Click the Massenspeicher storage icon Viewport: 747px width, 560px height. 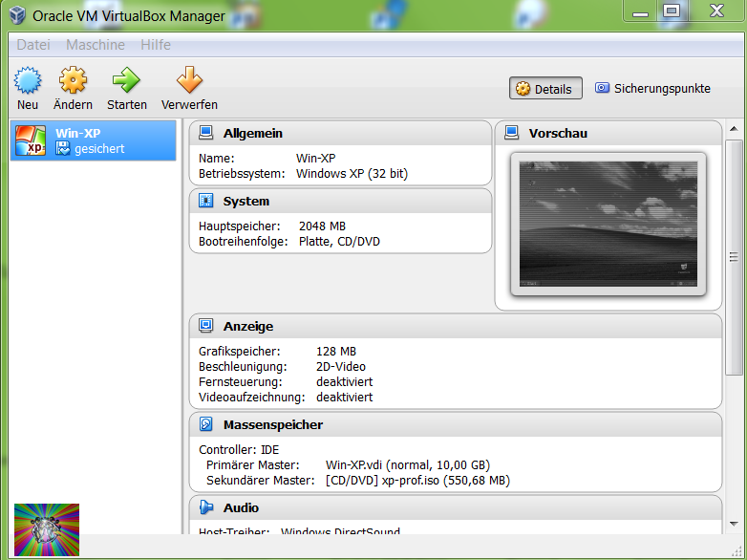pos(206,424)
